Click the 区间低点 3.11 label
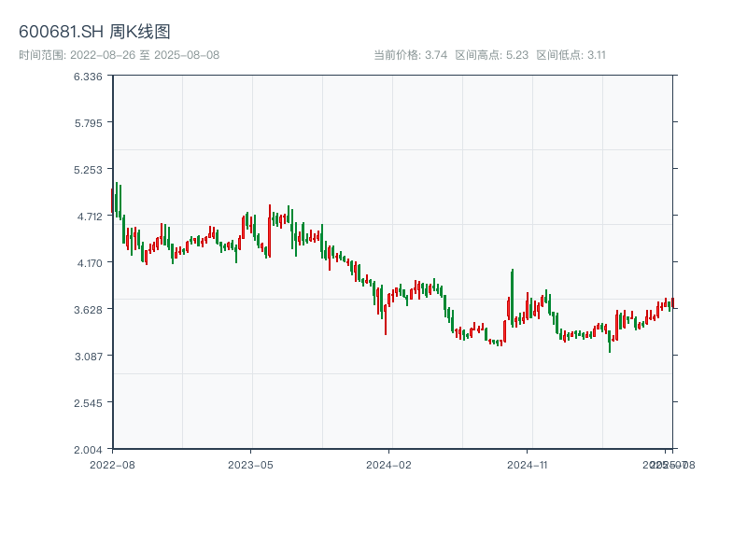The width and height of the screenshot is (747, 560). [x=571, y=55]
